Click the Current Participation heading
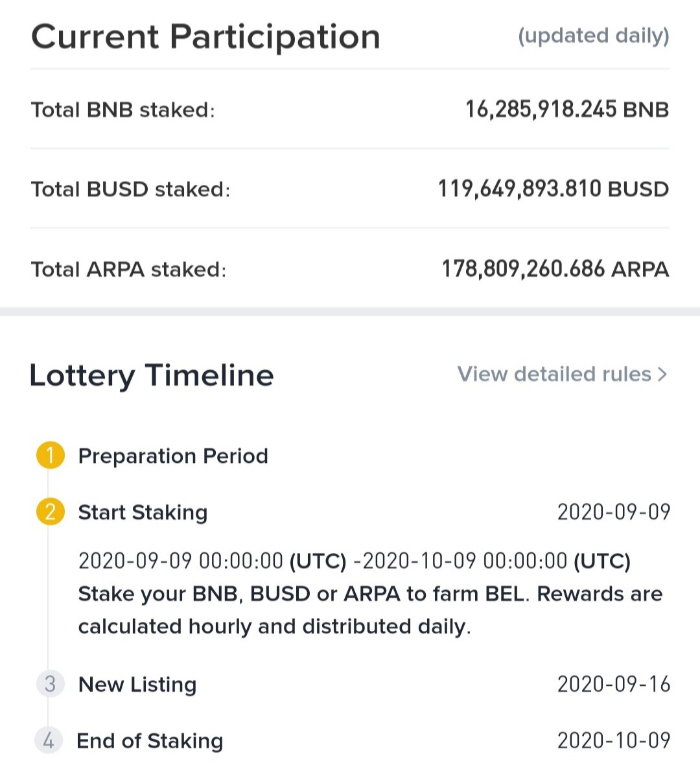The height and width of the screenshot is (778, 700). [x=205, y=37]
